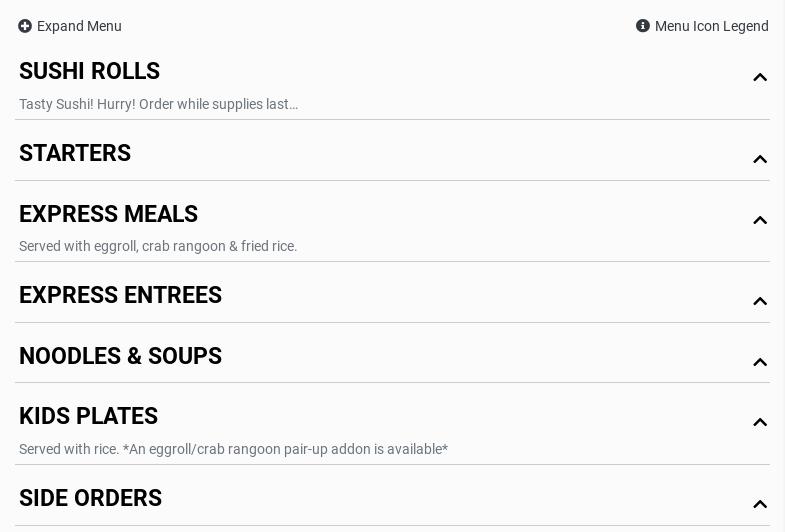Click the Kids Plates served-with-rice description
The height and width of the screenshot is (532, 785).
point(233,449)
